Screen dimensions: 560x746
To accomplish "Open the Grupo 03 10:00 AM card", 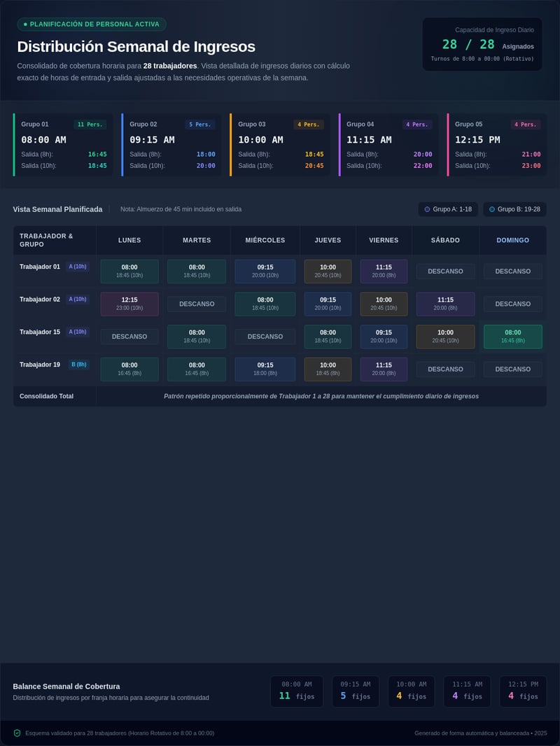I will [x=280, y=145].
